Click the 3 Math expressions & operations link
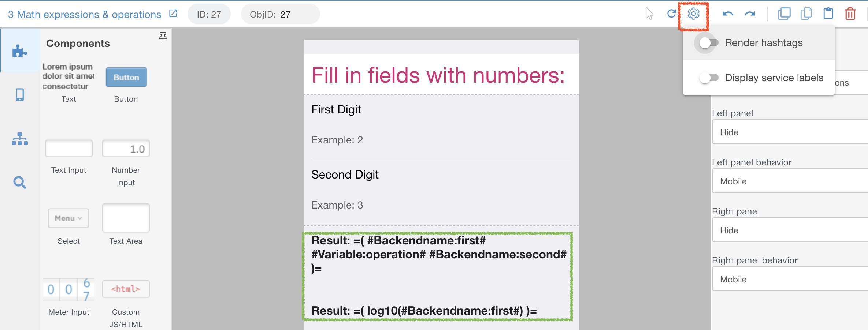This screenshot has width=868, height=330. (85, 14)
